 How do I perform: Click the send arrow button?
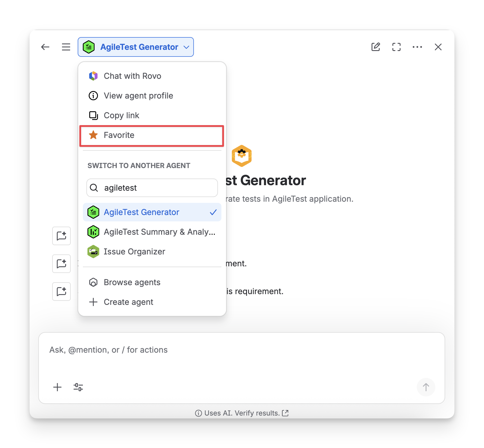[x=426, y=387]
